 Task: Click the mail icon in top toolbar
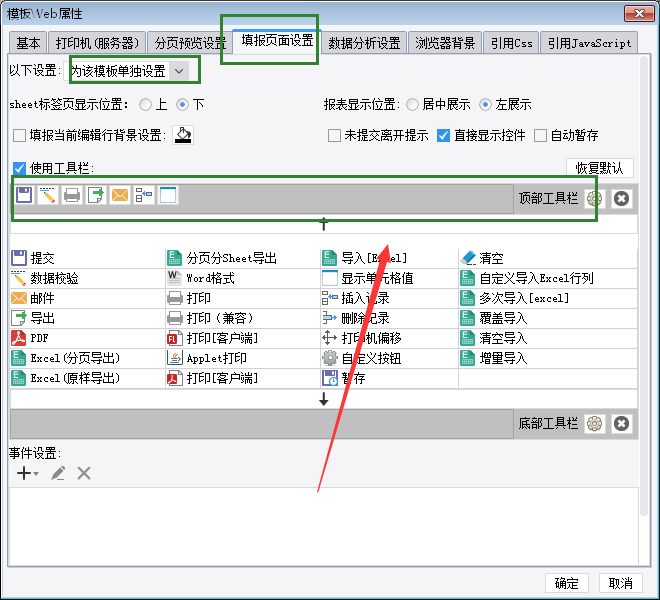(120, 195)
